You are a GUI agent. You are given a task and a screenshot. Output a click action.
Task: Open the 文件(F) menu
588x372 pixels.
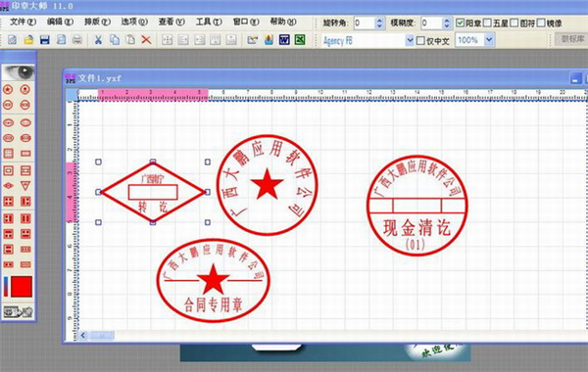(x=23, y=23)
